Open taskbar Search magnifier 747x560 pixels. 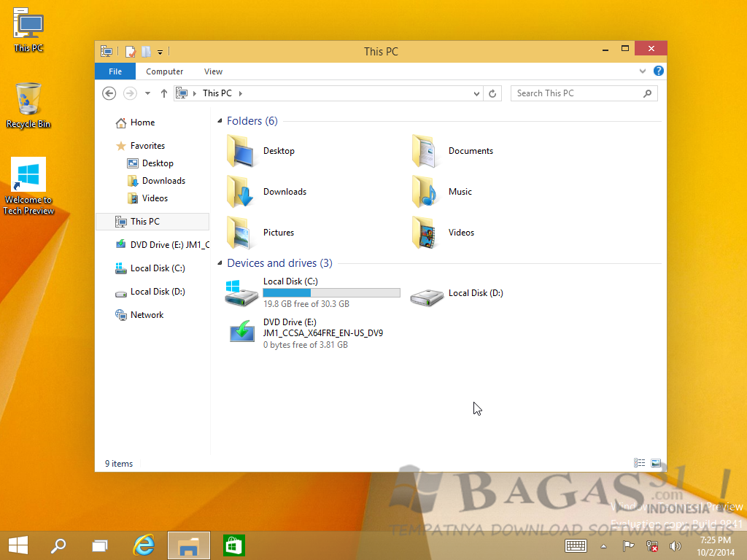pyautogui.click(x=58, y=545)
